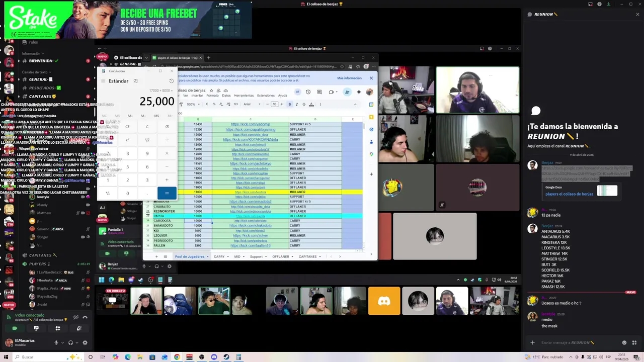
Task: Toggle Discord camera button in voice panel
Action: (15, 328)
